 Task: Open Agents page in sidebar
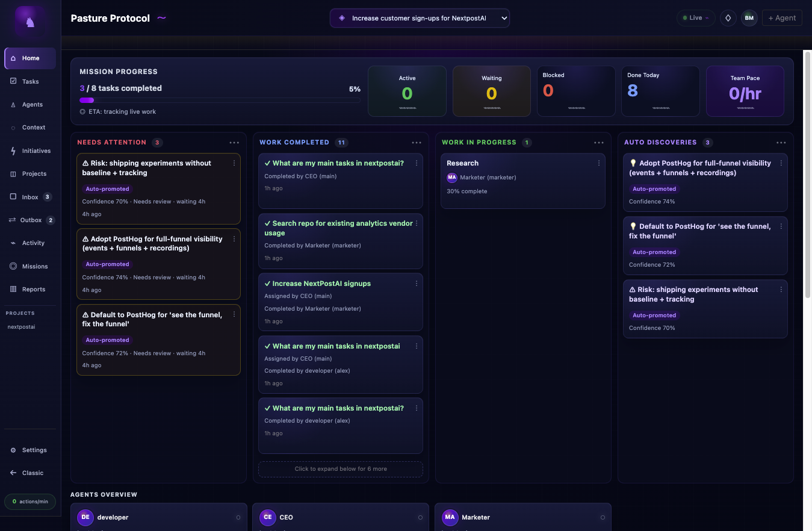[x=30, y=105]
